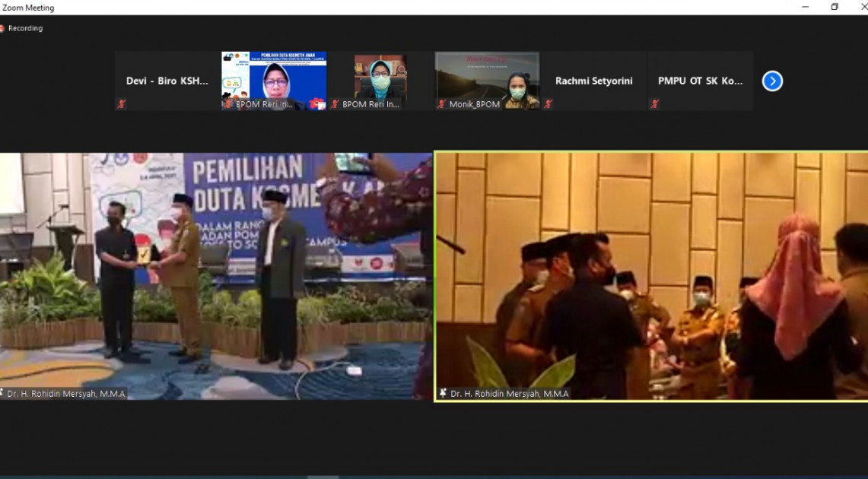Show next participants with the blue arrow
Image resolution: width=868 pixels, height=479 pixels.
pyautogui.click(x=772, y=81)
